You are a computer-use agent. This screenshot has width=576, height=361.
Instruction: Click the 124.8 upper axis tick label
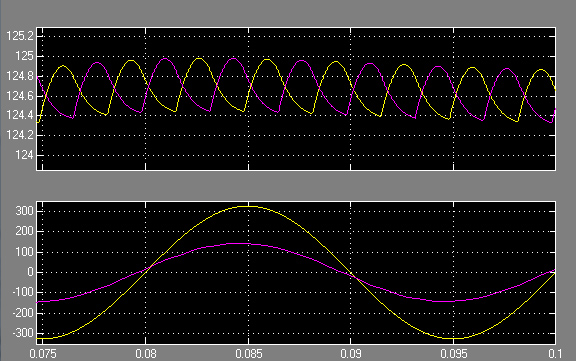coord(20,76)
